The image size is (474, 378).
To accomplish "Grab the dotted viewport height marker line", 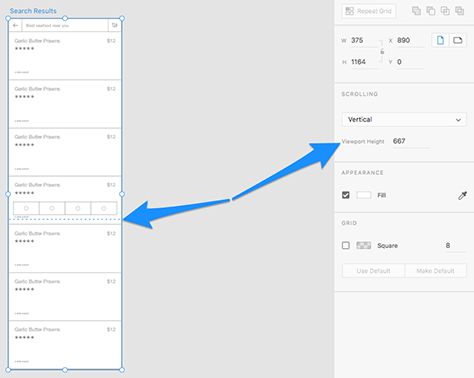I will [x=65, y=219].
